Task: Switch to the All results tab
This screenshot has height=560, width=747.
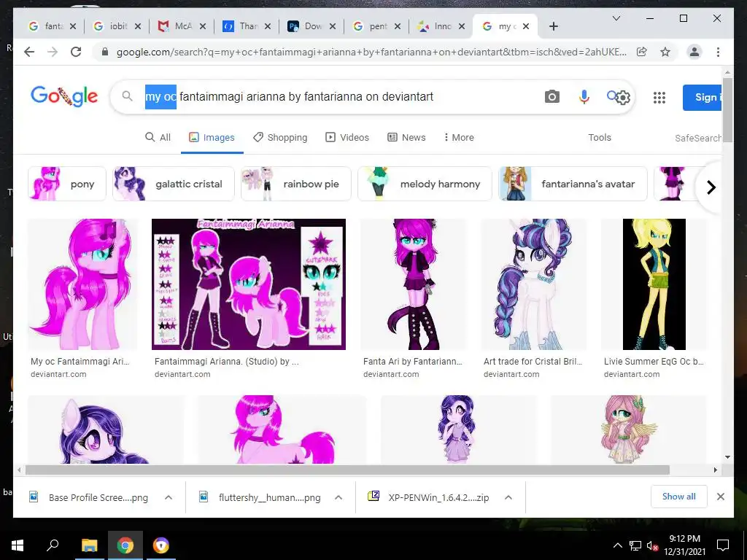Action: [x=158, y=137]
